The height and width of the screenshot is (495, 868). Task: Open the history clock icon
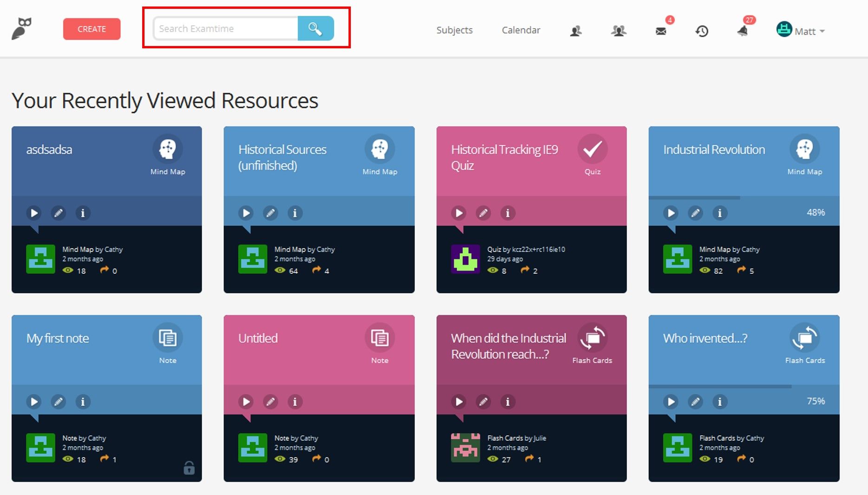[702, 31]
